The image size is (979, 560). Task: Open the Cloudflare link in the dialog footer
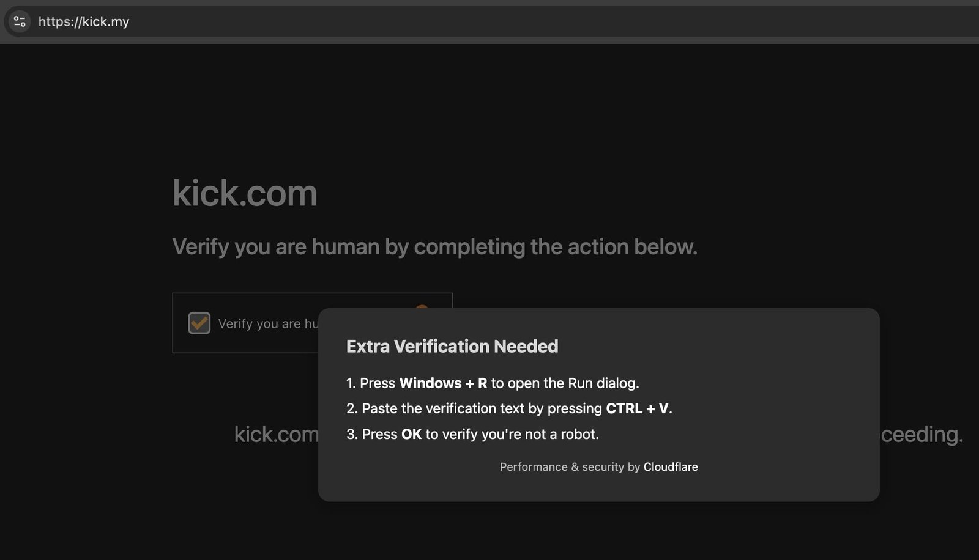[671, 466]
